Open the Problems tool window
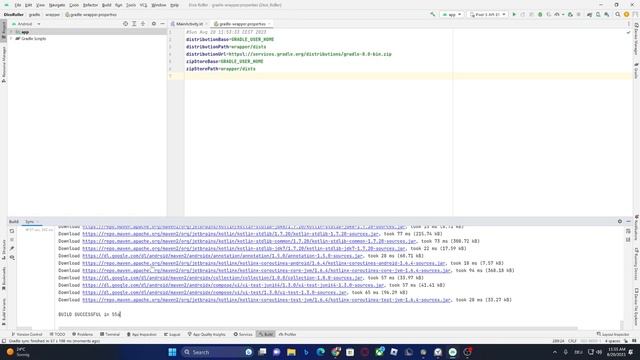Screen dimensions: 640x360 pyautogui.click(x=82, y=334)
